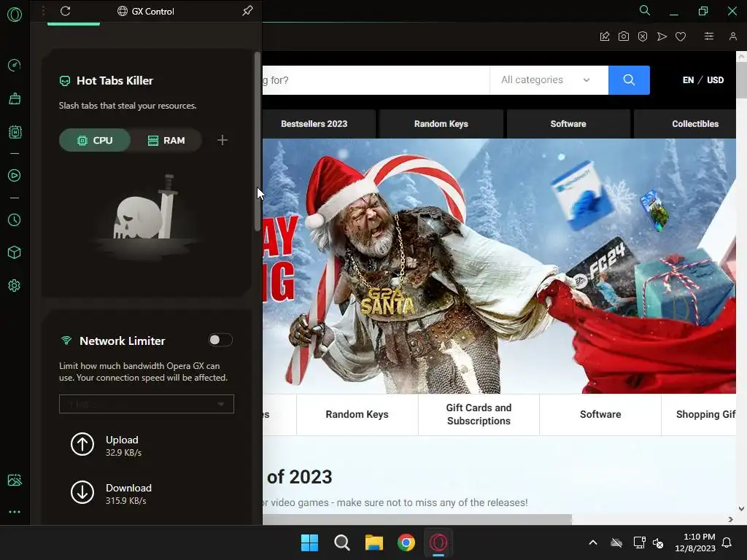Open Extensions cube icon in sidebar
The height and width of the screenshot is (560, 747).
15,252
